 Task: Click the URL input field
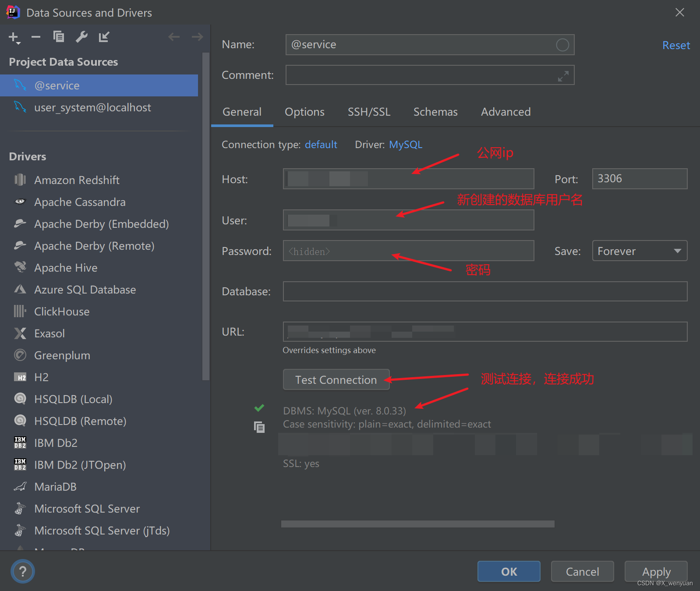[485, 332]
